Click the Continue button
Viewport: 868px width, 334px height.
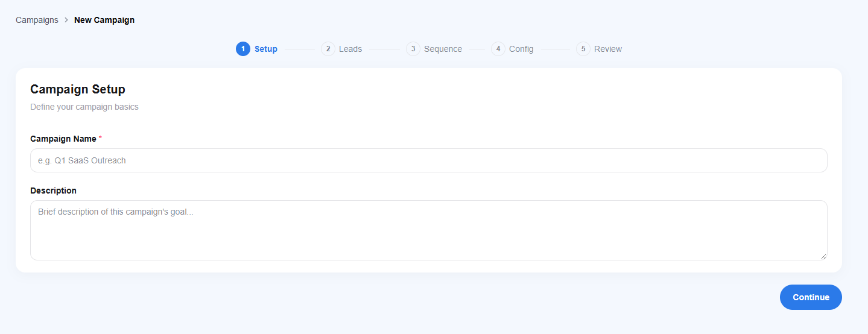point(811,297)
